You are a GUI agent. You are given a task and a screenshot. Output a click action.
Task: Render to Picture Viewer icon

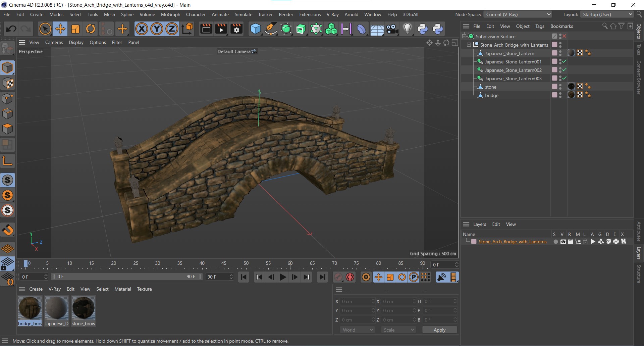pos(221,29)
